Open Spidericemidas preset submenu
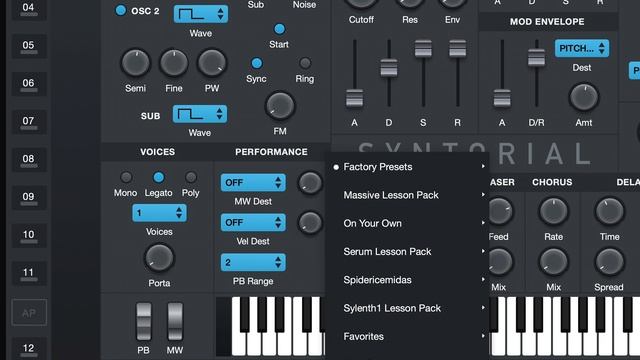This screenshot has width=640, height=360. (407, 280)
